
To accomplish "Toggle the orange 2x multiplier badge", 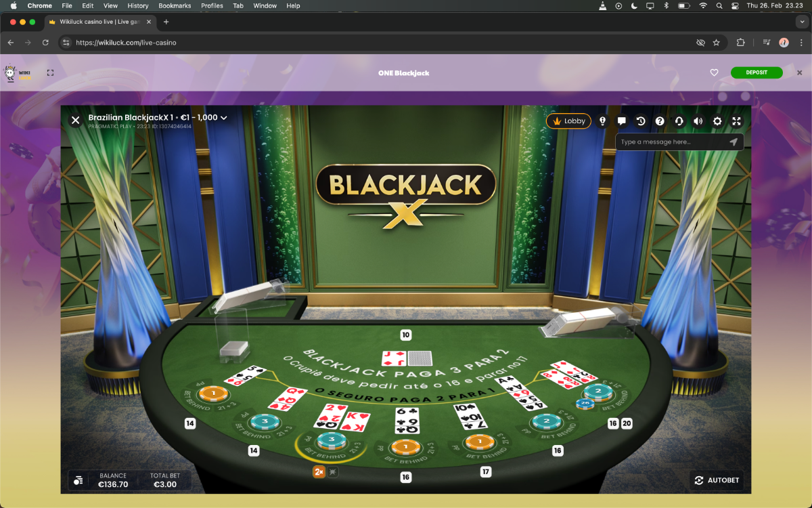I will pos(319,472).
